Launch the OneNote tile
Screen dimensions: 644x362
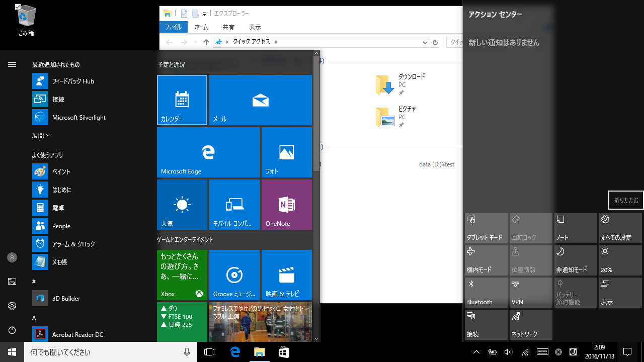(x=286, y=205)
